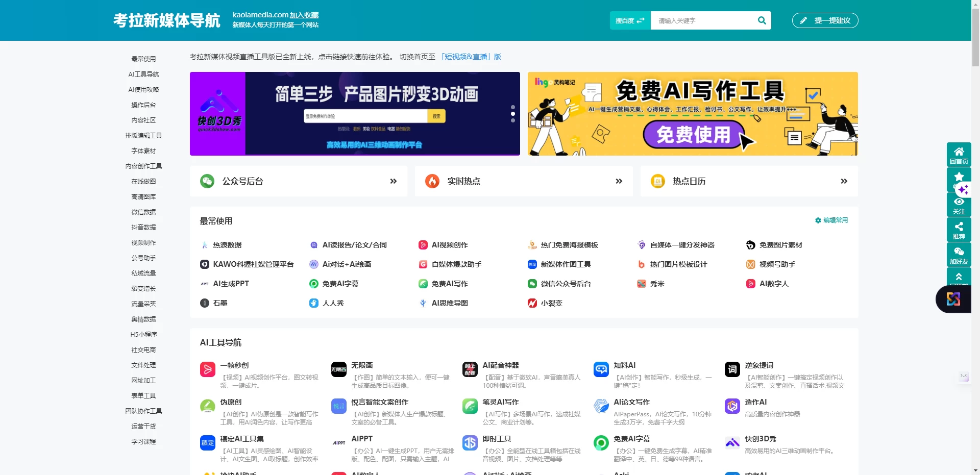980x475 pixels.
Task: Select 团队协作工具 in the left menu
Action: [x=143, y=411]
